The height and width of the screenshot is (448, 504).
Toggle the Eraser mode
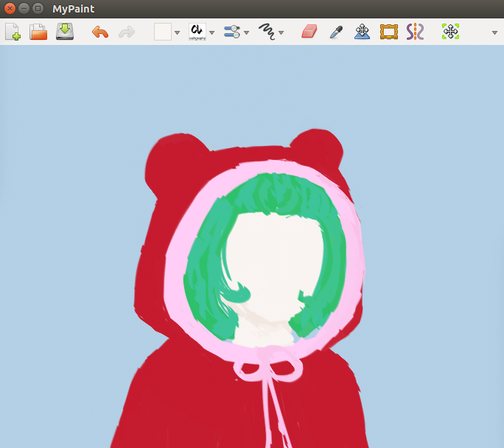coord(309,32)
